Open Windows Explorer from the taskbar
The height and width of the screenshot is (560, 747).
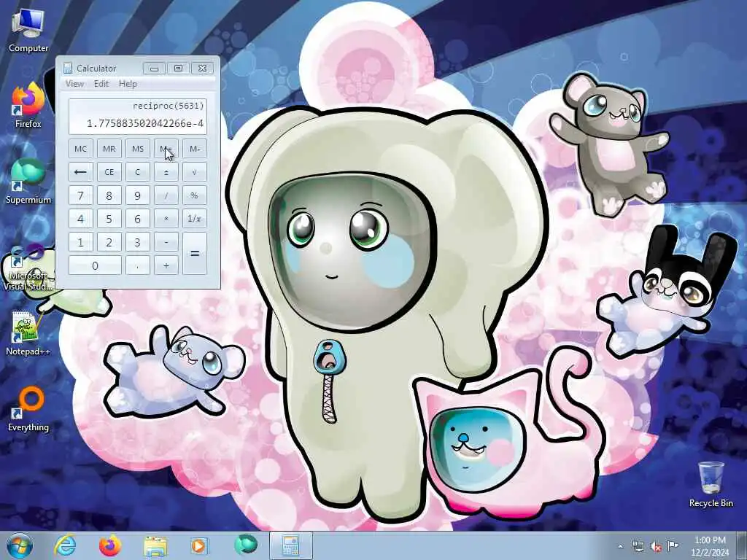155,545
